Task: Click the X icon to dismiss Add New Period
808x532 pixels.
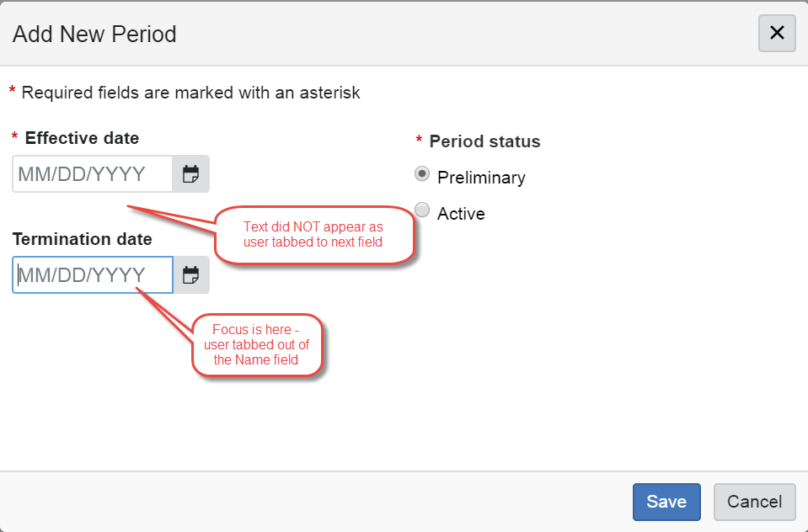Action: 776,34
